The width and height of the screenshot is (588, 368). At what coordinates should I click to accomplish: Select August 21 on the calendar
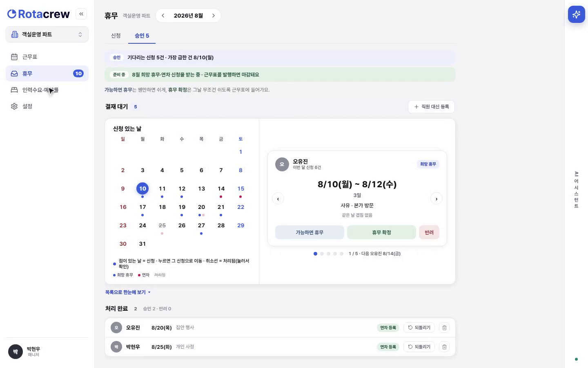point(221,207)
